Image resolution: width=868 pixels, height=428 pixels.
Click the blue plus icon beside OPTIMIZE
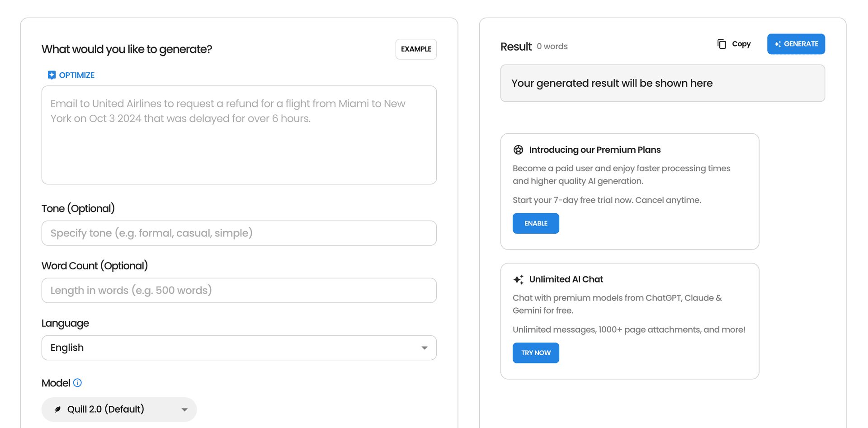pyautogui.click(x=52, y=75)
